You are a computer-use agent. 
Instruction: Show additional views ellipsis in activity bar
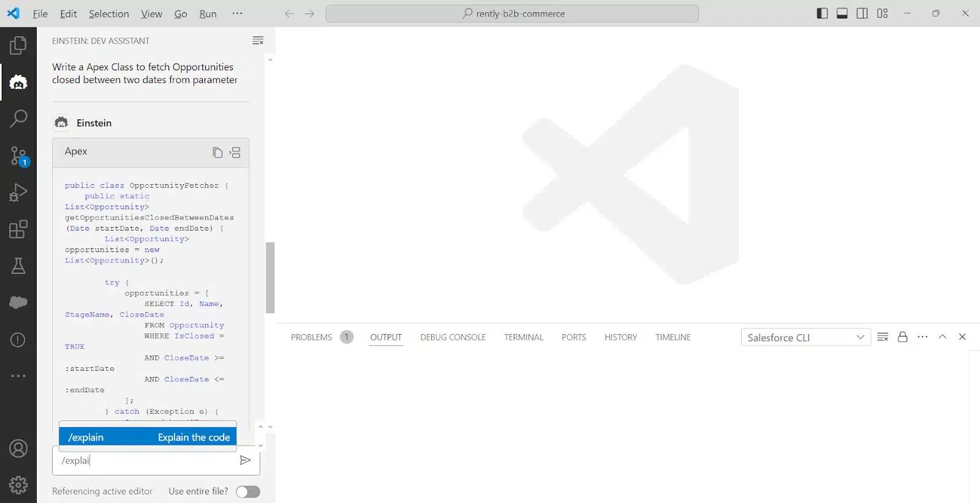(18, 376)
